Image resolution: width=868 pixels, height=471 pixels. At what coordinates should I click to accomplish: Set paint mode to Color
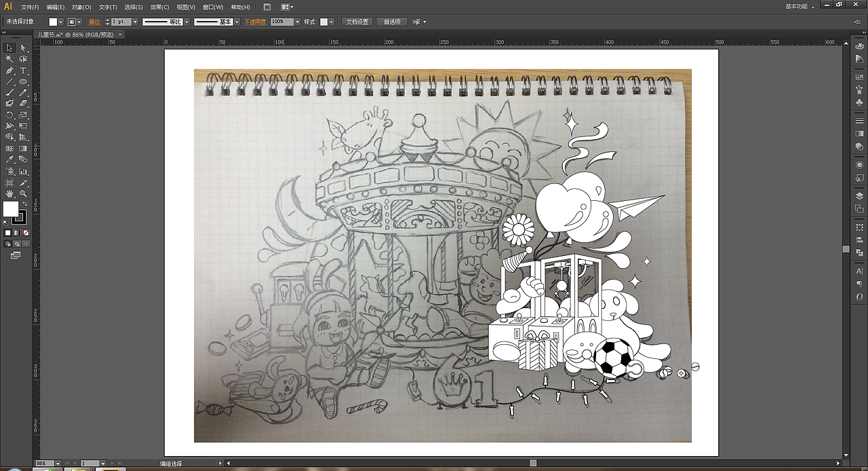pos(7,233)
